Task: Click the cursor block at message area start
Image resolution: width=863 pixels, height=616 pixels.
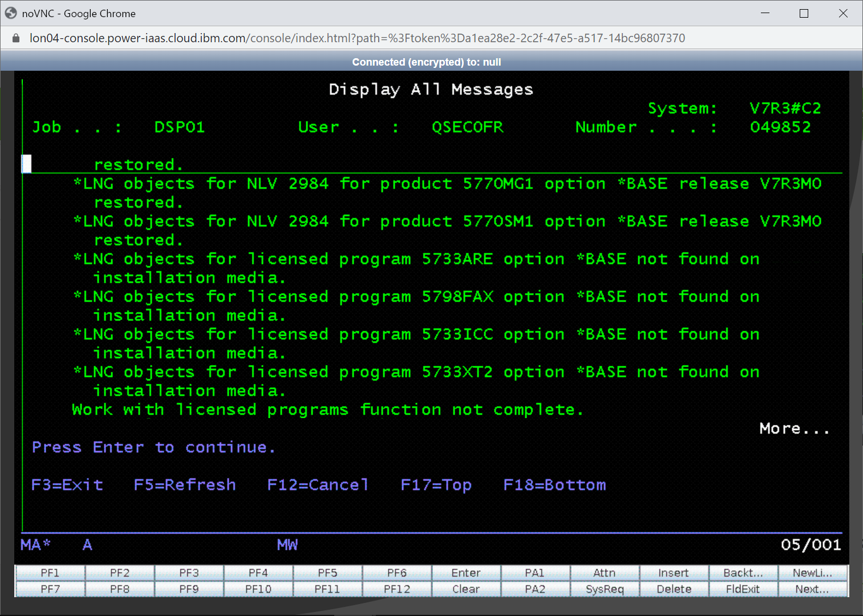Action: (26, 164)
